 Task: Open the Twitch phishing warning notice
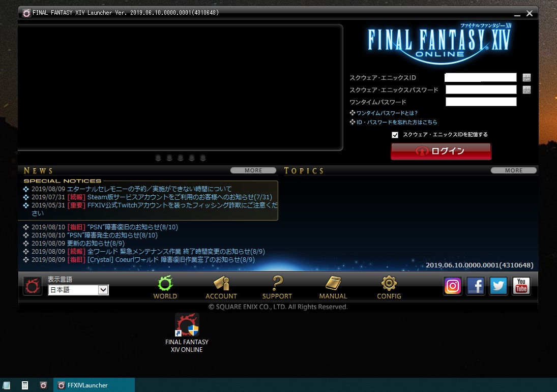155,209
